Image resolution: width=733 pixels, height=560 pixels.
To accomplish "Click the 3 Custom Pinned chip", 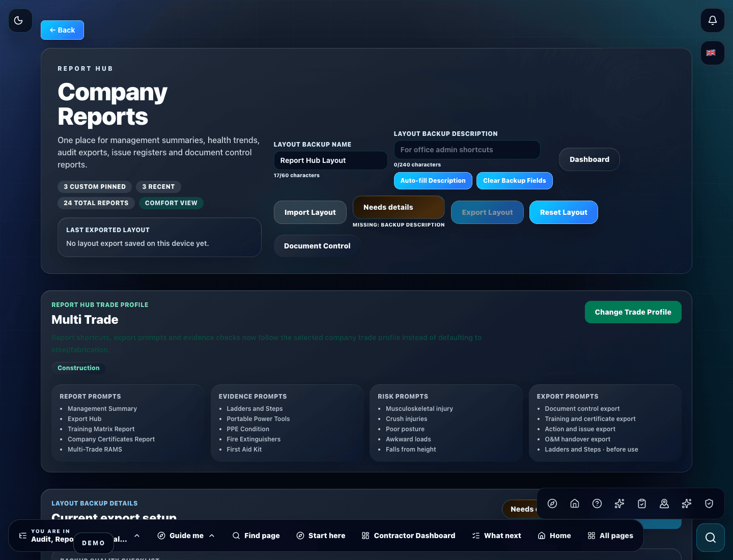I will coord(95,187).
